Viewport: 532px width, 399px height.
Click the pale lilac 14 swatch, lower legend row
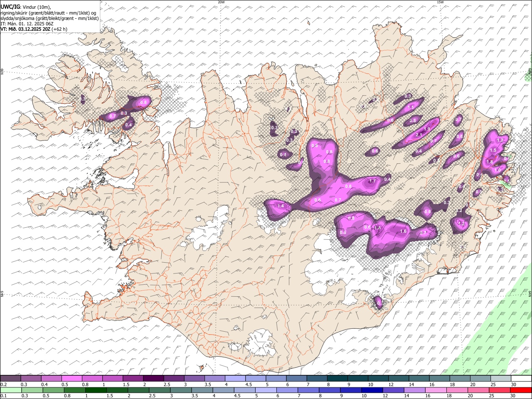[x=414, y=390]
